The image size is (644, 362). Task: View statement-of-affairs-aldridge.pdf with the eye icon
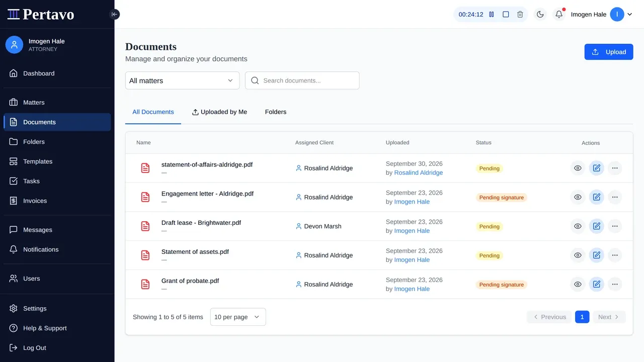(x=578, y=168)
